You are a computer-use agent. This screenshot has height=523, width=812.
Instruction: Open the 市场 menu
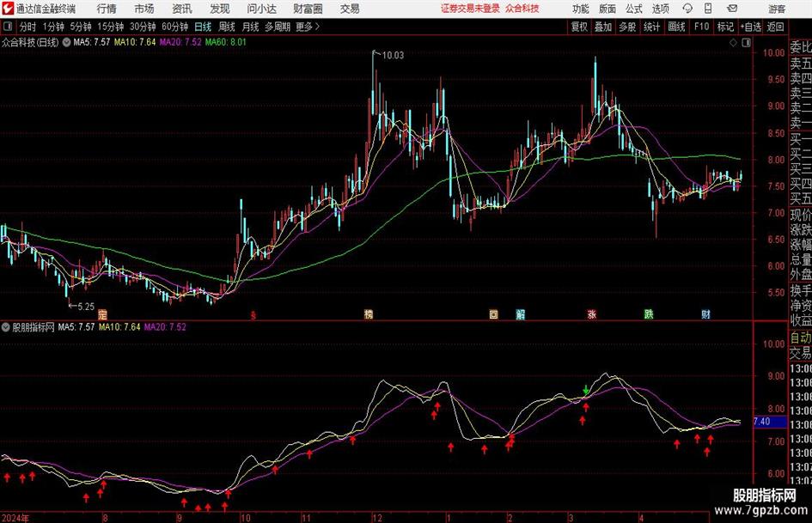point(144,9)
